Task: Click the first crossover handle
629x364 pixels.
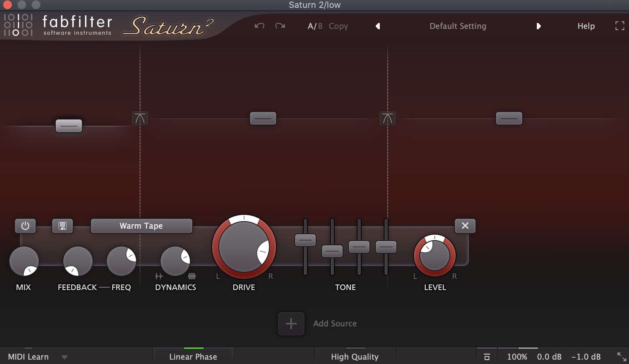Action: [x=140, y=118]
